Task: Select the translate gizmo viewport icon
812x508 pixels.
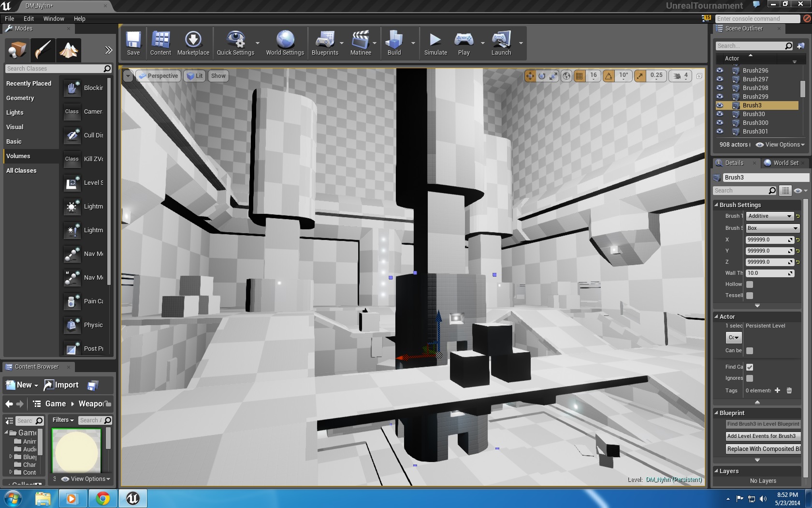Action: click(x=530, y=76)
